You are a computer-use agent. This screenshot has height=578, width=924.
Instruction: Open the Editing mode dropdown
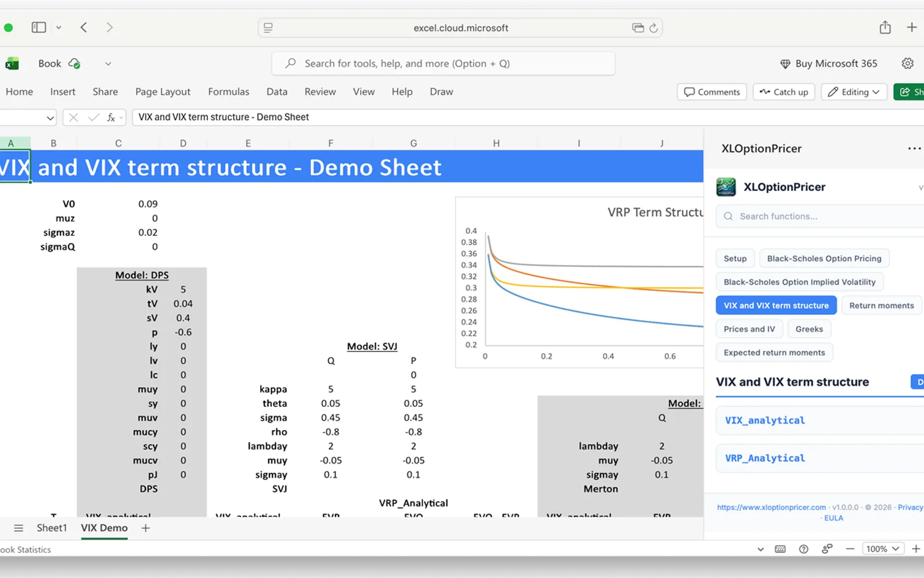pyautogui.click(x=854, y=92)
